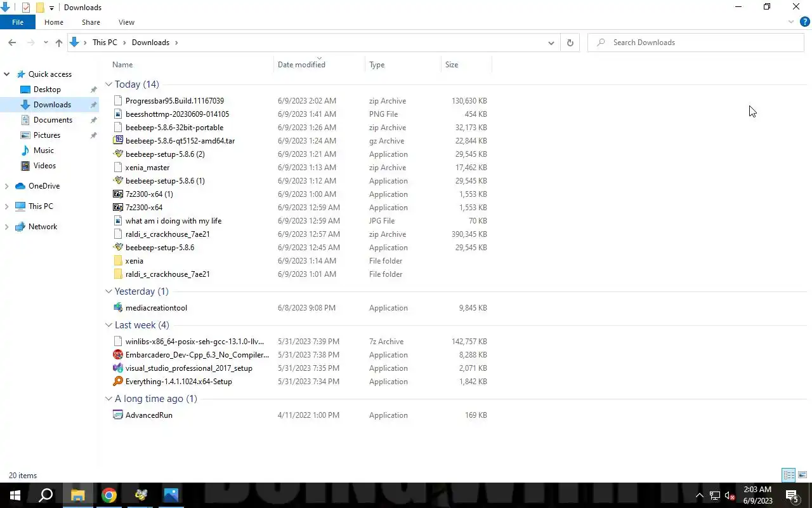Select Desktop in the navigation pane

[47, 90]
